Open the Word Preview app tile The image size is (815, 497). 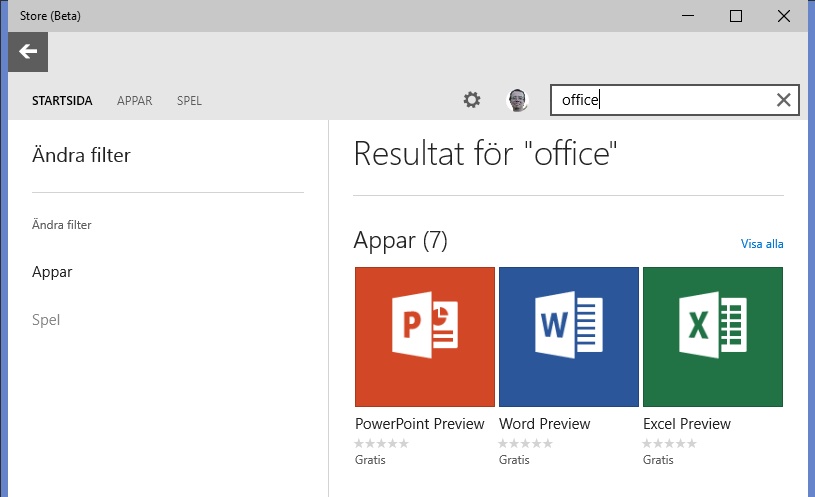pos(569,337)
